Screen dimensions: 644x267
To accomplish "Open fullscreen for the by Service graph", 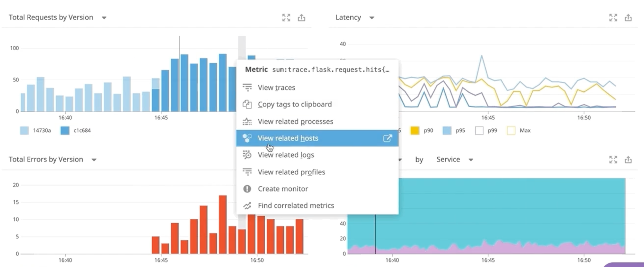I will tap(613, 160).
